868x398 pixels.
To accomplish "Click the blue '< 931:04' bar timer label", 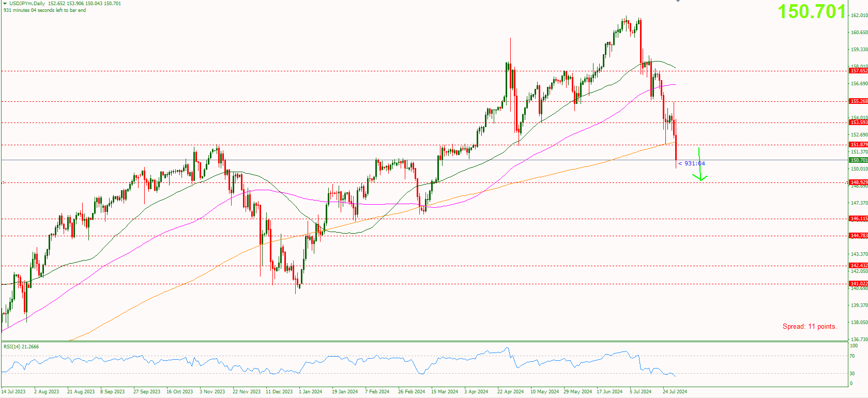I will tap(692, 163).
